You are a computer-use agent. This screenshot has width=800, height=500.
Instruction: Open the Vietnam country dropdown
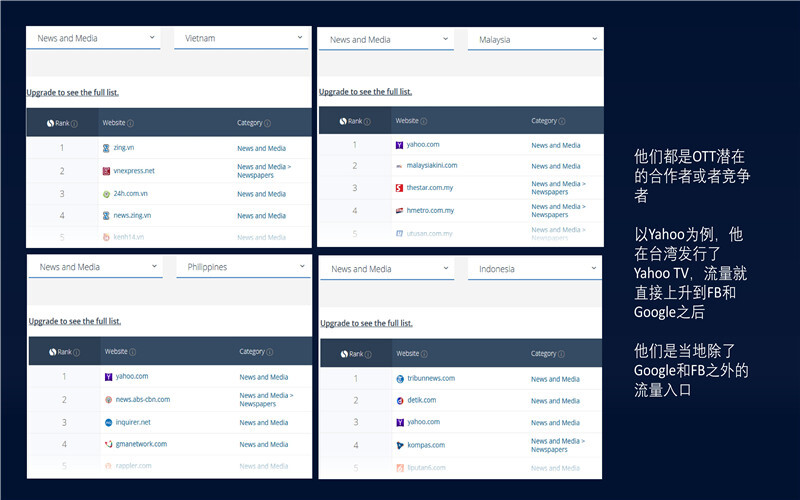coord(241,38)
